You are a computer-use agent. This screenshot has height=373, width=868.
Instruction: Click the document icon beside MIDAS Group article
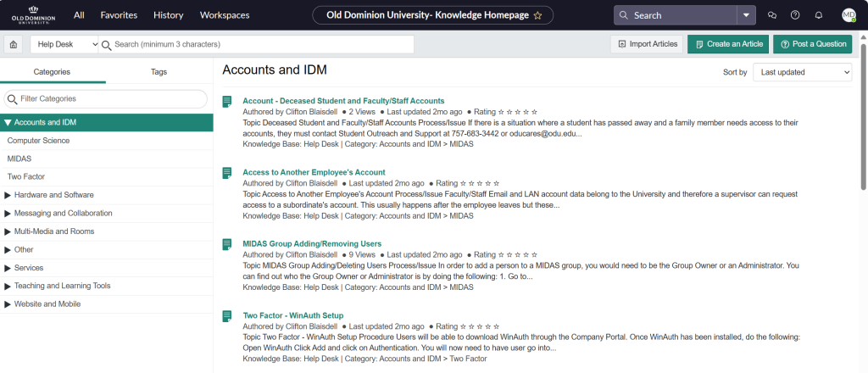(x=227, y=244)
